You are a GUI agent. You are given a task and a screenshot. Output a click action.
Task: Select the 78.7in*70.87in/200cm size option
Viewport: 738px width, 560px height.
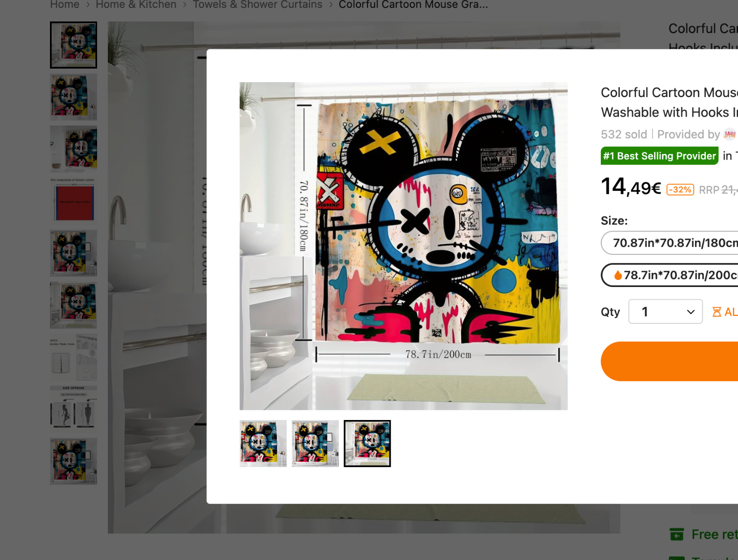pos(670,275)
